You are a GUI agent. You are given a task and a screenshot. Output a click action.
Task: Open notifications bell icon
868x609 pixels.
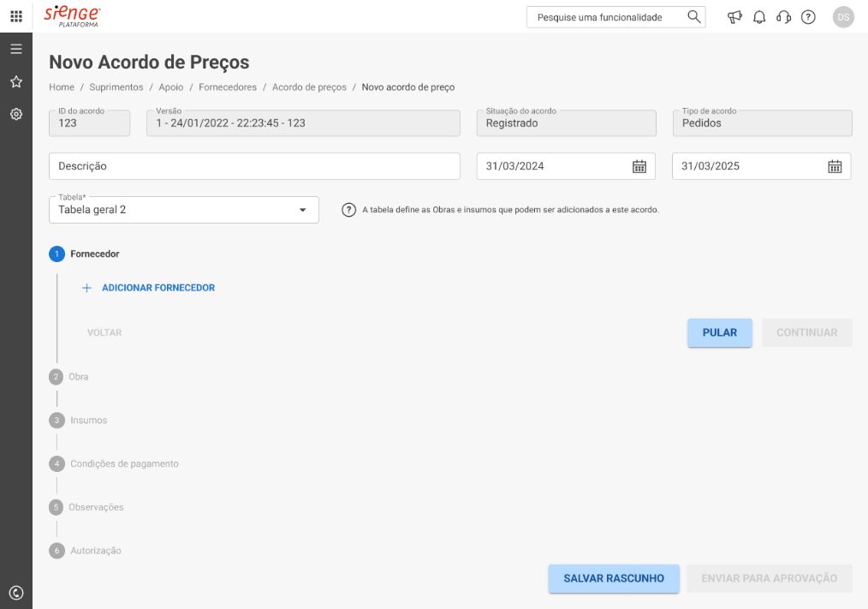click(x=759, y=17)
